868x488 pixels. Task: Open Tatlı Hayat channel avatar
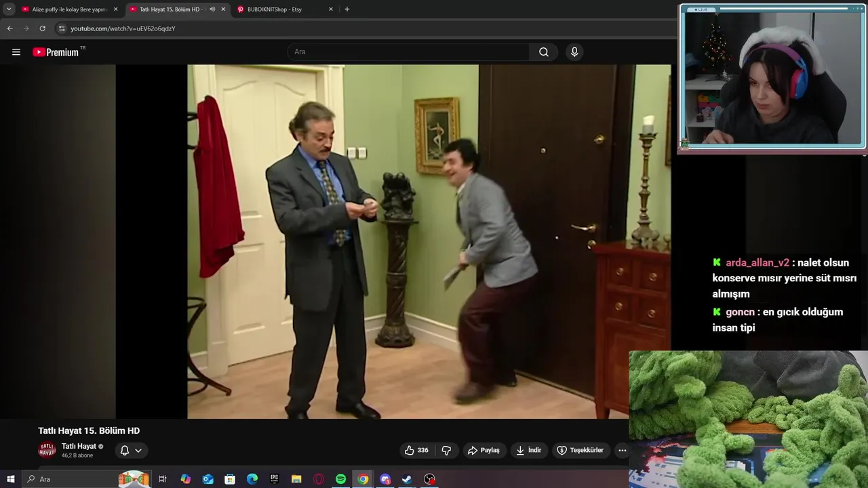click(47, 450)
